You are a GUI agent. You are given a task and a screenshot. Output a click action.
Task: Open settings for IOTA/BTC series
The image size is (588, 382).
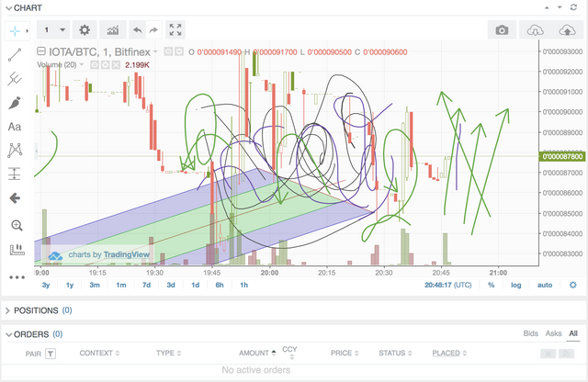179,51
